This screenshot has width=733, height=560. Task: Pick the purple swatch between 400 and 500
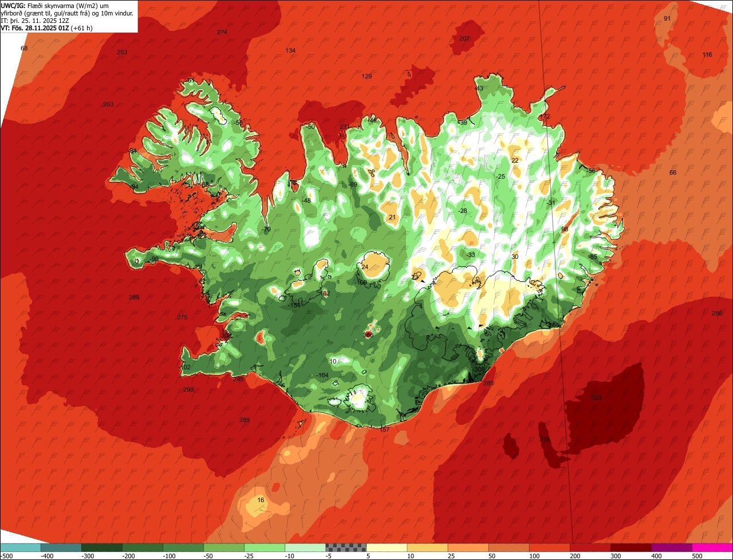pos(671,547)
